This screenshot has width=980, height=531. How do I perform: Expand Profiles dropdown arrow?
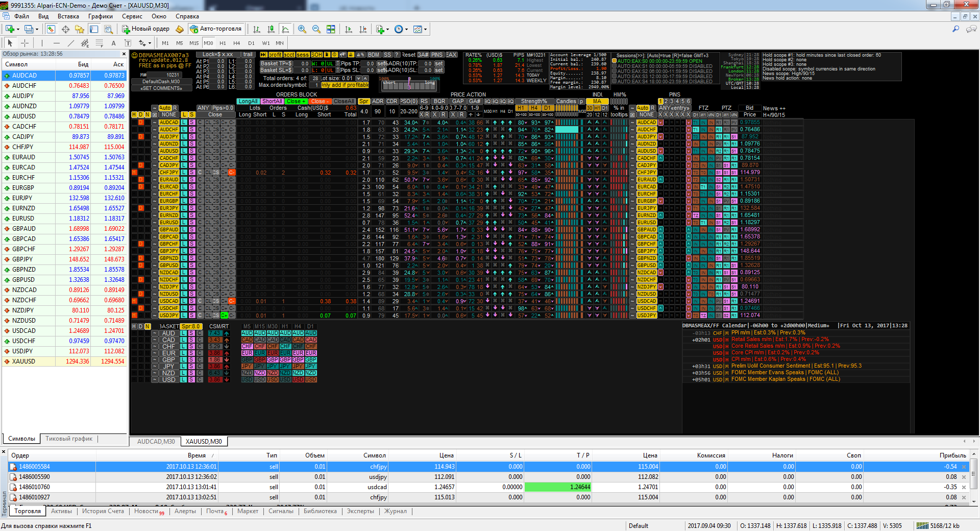click(x=37, y=30)
